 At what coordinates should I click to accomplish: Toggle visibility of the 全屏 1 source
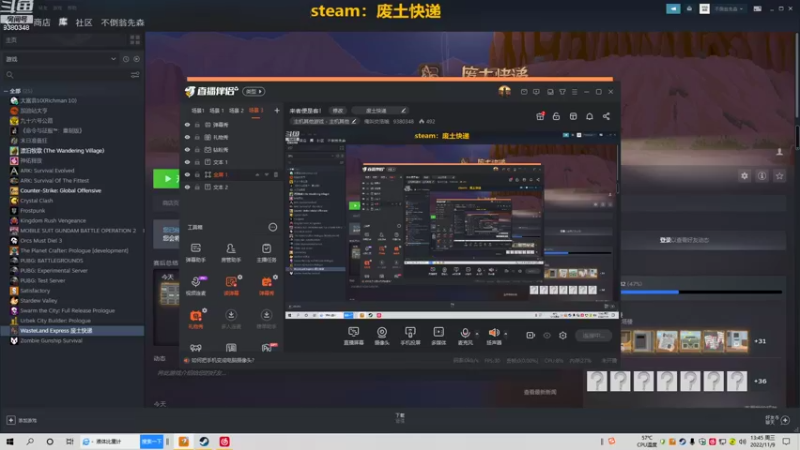(187, 174)
